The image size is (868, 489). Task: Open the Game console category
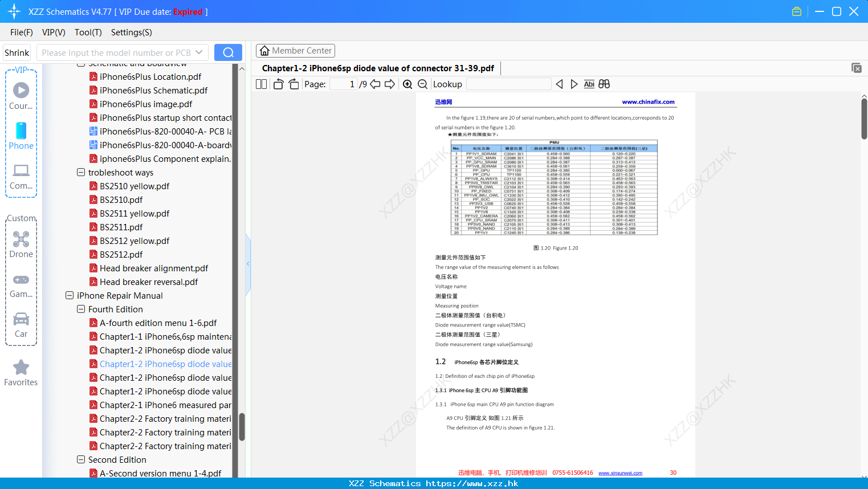coord(21,285)
